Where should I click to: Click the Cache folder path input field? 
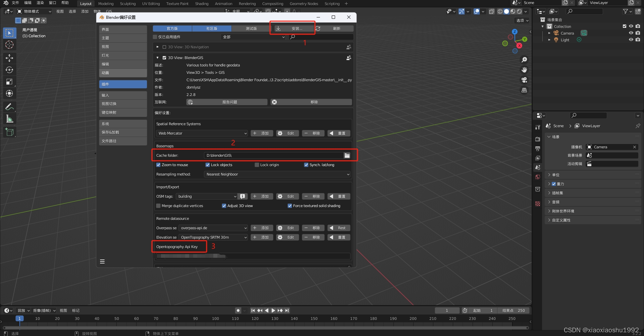(x=273, y=155)
